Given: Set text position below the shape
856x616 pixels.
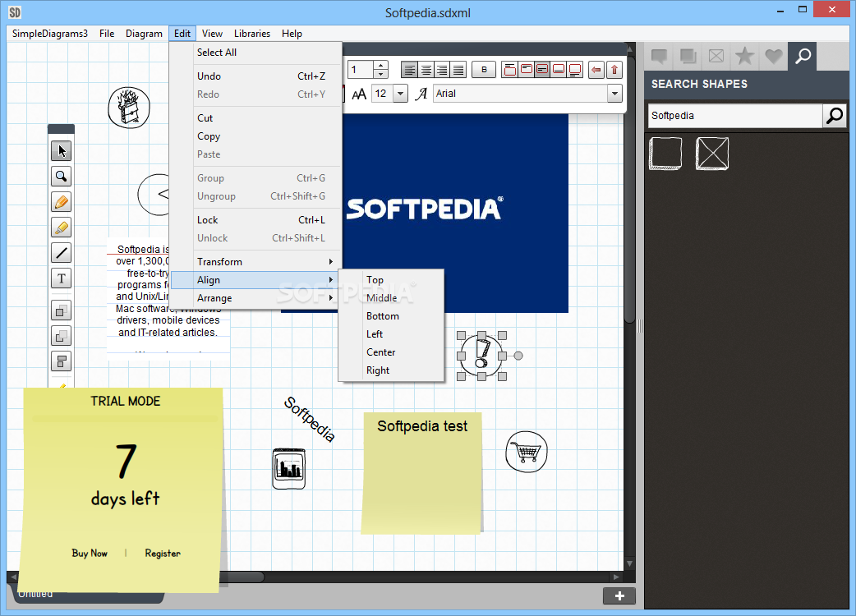Looking at the screenshot, I should [574, 70].
